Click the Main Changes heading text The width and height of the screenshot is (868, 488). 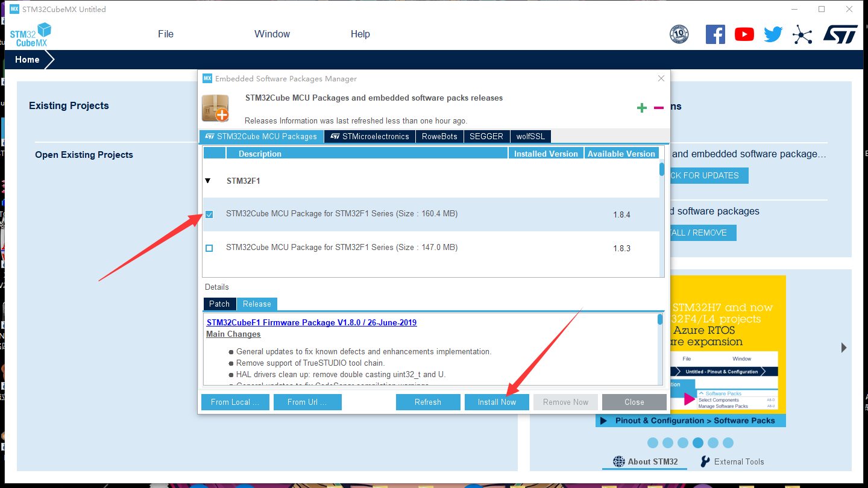click(x=233, y=334)
